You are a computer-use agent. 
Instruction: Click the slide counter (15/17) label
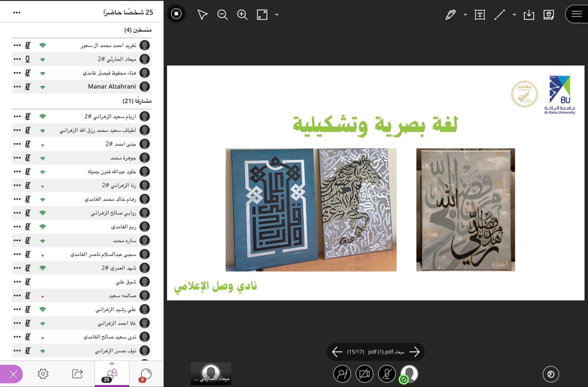[356, 352]
